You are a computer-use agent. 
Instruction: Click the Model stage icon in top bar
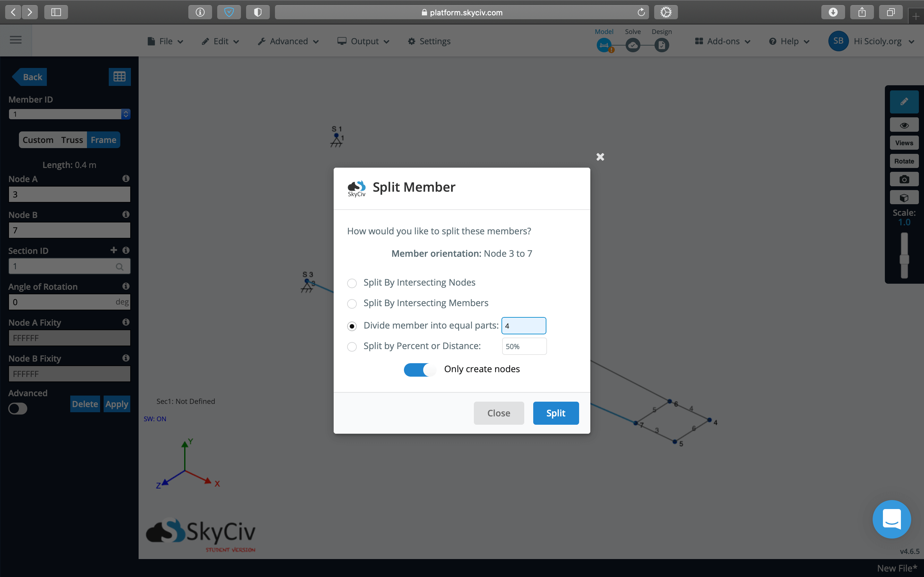click(604, 45)
